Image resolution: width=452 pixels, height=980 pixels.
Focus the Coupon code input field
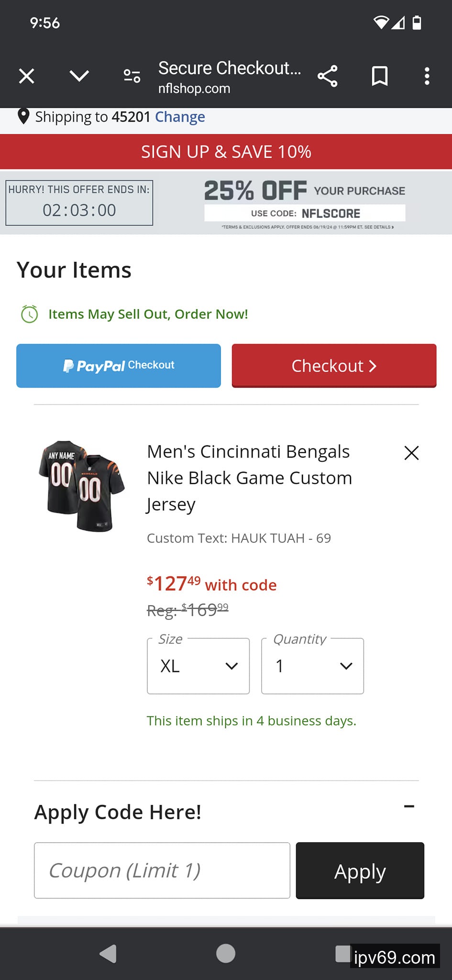162,870
